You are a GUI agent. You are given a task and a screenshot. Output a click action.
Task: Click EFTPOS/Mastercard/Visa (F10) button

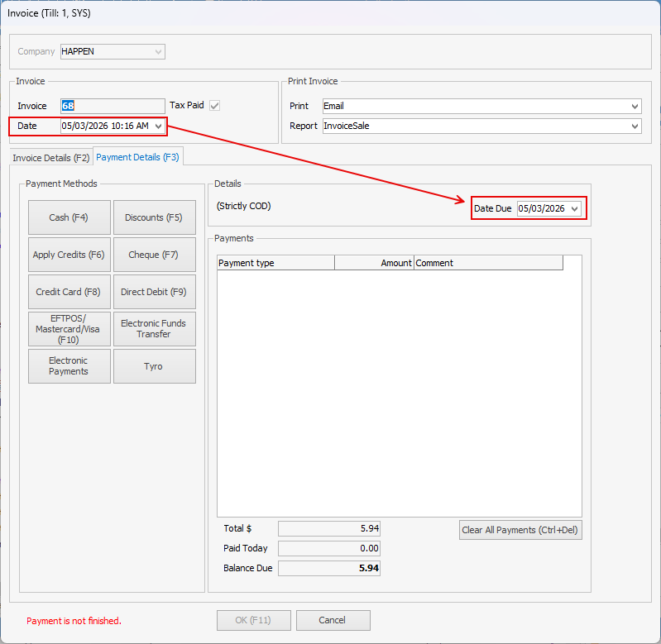69,329
